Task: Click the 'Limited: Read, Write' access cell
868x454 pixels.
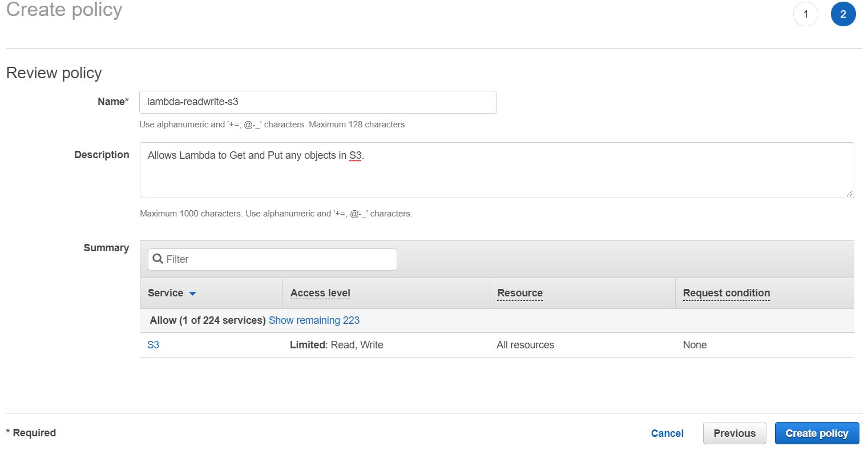Action: pyautogui.click(x=336, y=345)
